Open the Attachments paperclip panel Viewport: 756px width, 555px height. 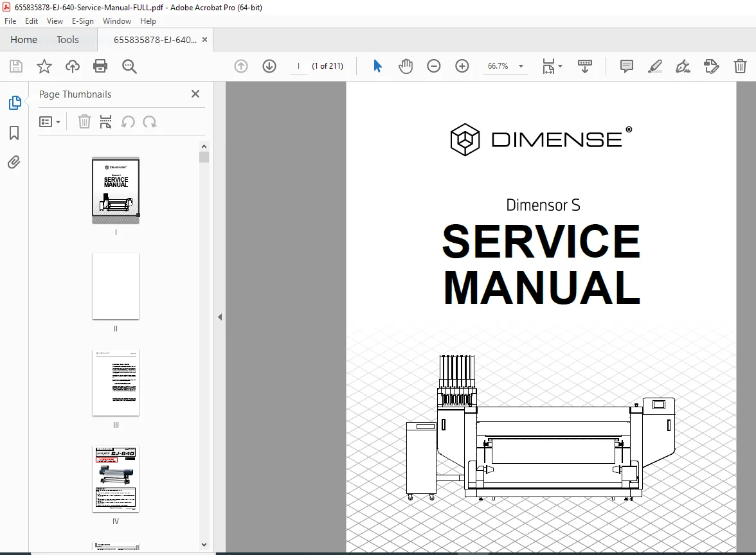[x=14, y=163]
